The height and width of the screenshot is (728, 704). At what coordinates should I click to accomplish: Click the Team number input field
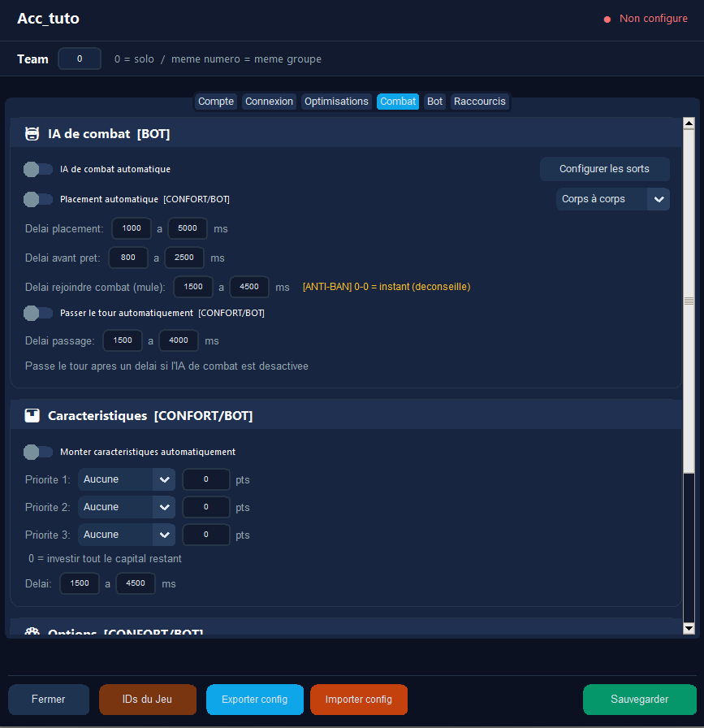tap(80, 58)
